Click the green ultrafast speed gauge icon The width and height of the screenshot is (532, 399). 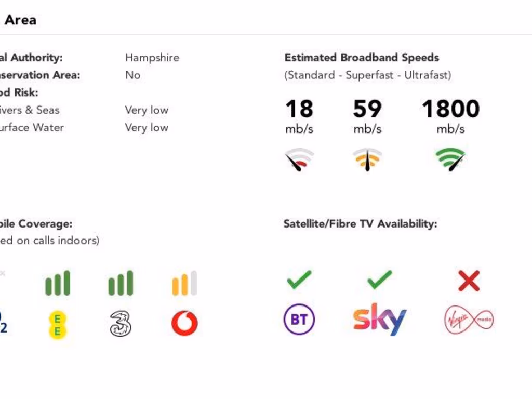click(450, 159)
